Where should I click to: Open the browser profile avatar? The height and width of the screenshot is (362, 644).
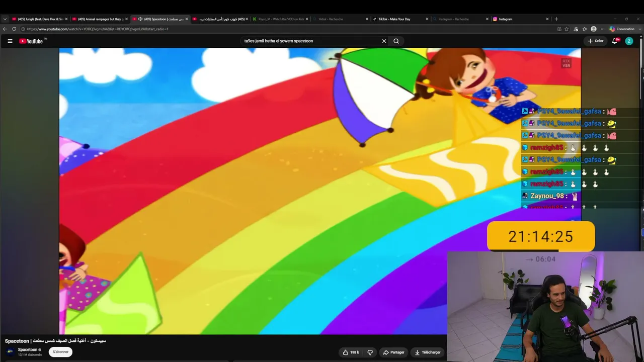point(594,29)
